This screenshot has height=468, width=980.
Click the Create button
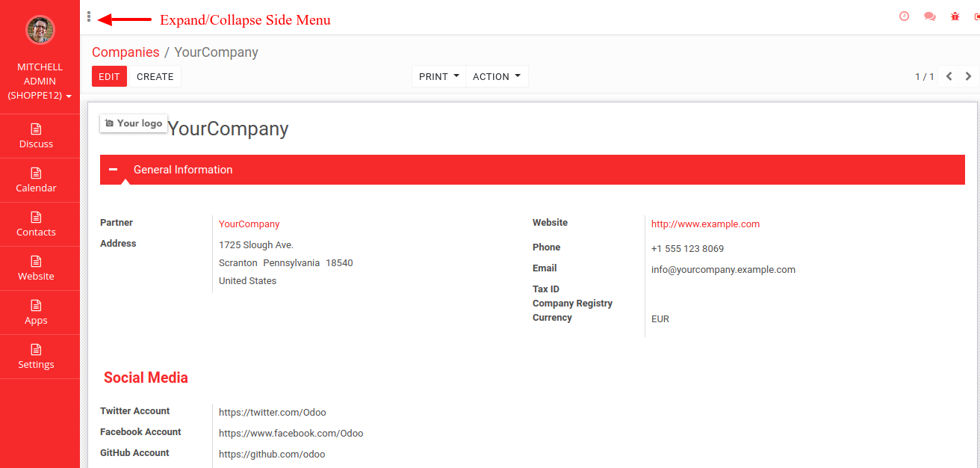click(x=155, y=76)
